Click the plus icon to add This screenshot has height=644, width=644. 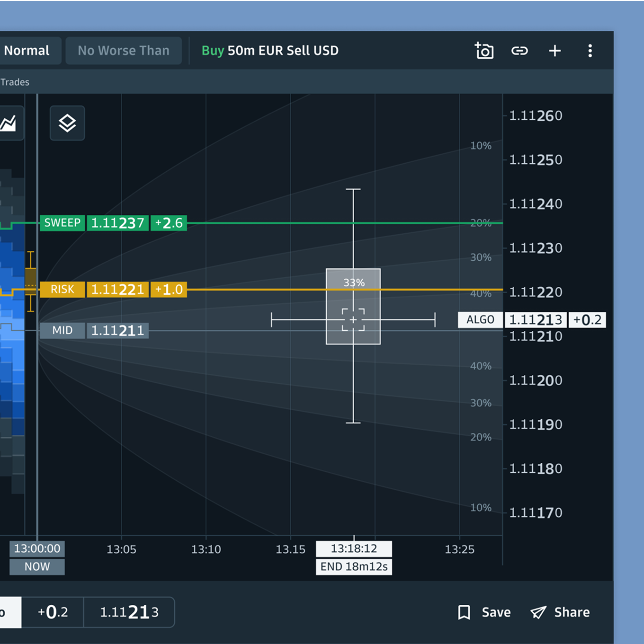coord(555,51)
